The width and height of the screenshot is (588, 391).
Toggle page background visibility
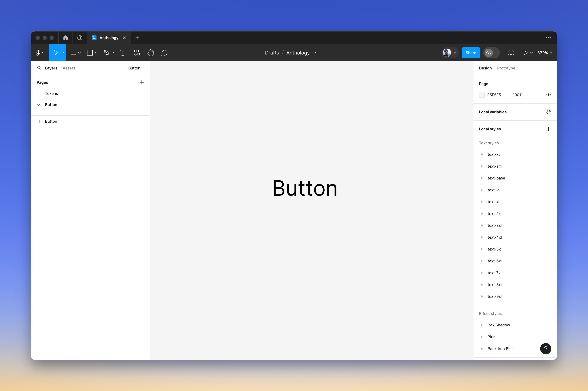[x=549, y=95]
